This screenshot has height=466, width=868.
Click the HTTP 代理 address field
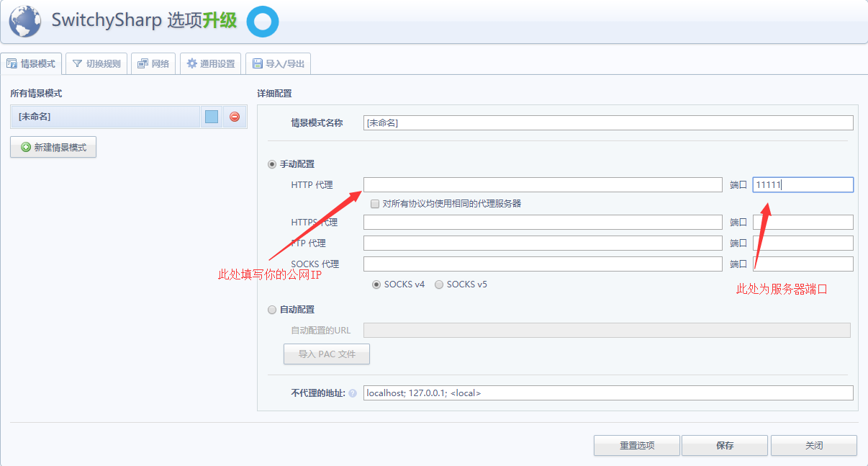(543, 185)
